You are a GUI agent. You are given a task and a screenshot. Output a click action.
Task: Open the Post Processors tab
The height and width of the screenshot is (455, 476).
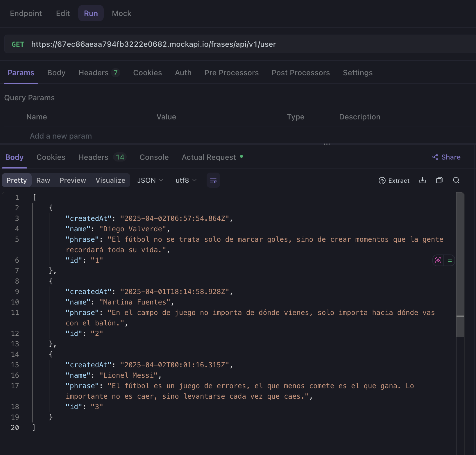pyautogui.click(x=301, y=73)
